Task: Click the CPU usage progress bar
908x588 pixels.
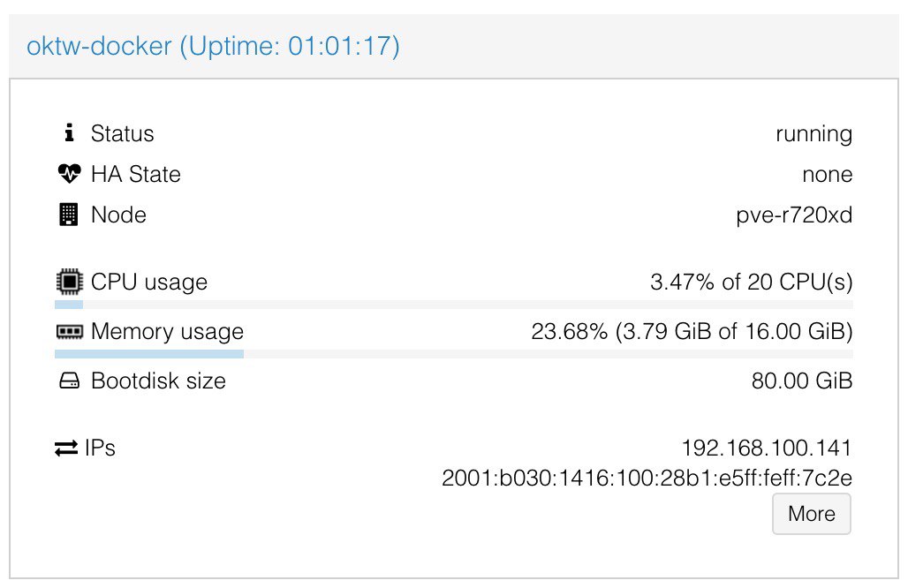Action: (453, 305)
